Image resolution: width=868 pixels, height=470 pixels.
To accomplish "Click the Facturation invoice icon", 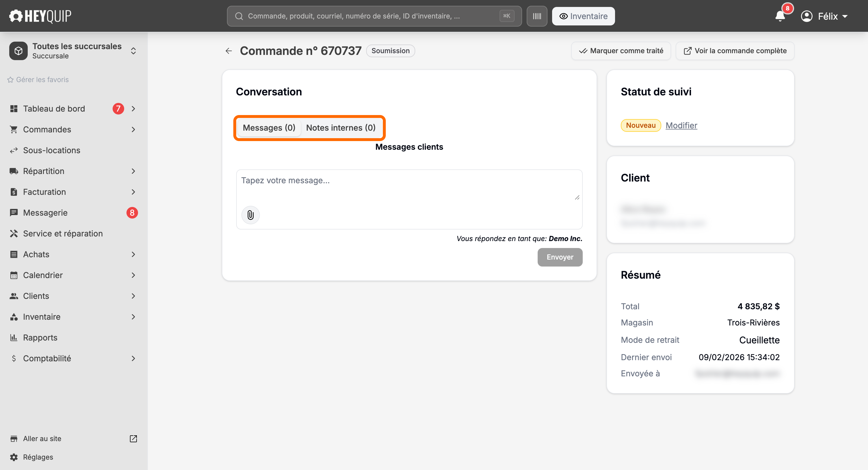I will click(x=14, y=192).
